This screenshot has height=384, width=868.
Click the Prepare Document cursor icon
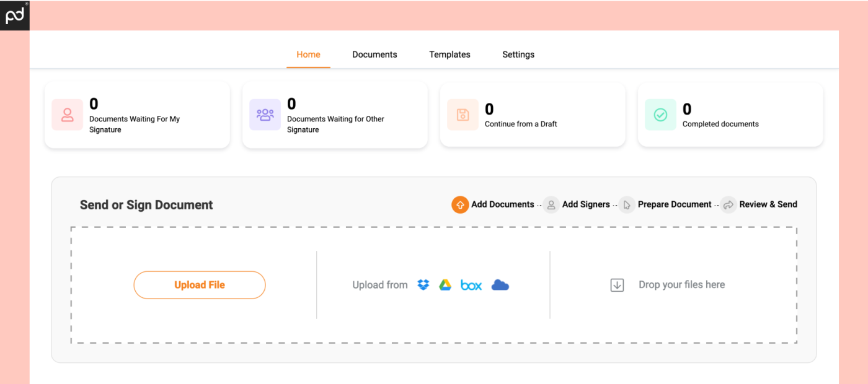627,204
